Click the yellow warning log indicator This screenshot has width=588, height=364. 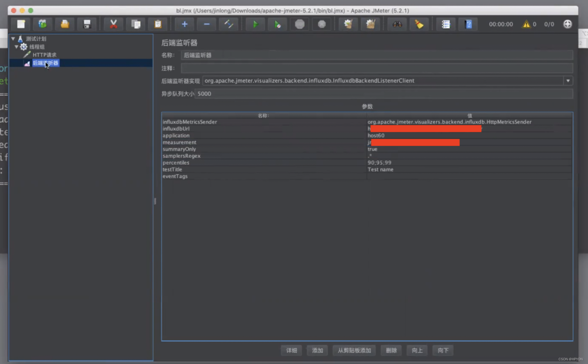[x=526, y=24]
